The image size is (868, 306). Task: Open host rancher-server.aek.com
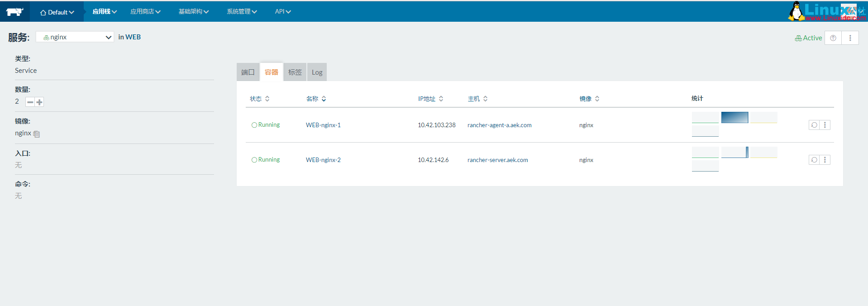tap(498, 160)
